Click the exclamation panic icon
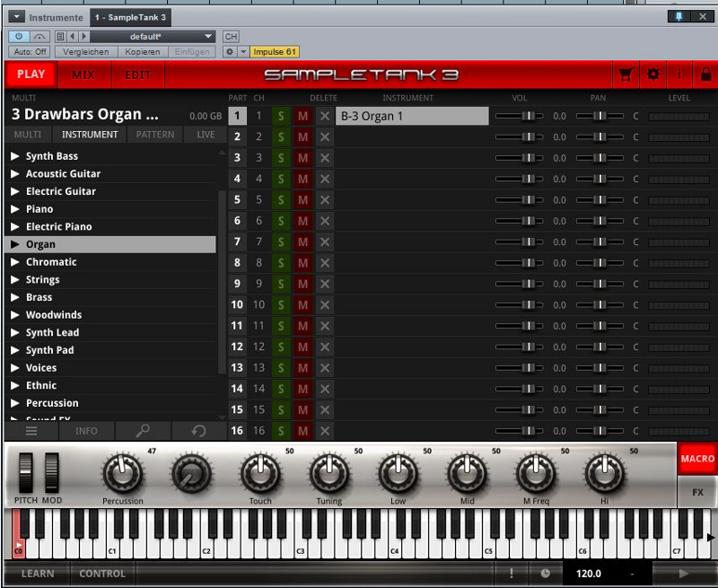Viewport: 718px width, 588px height. click(511, 574)
